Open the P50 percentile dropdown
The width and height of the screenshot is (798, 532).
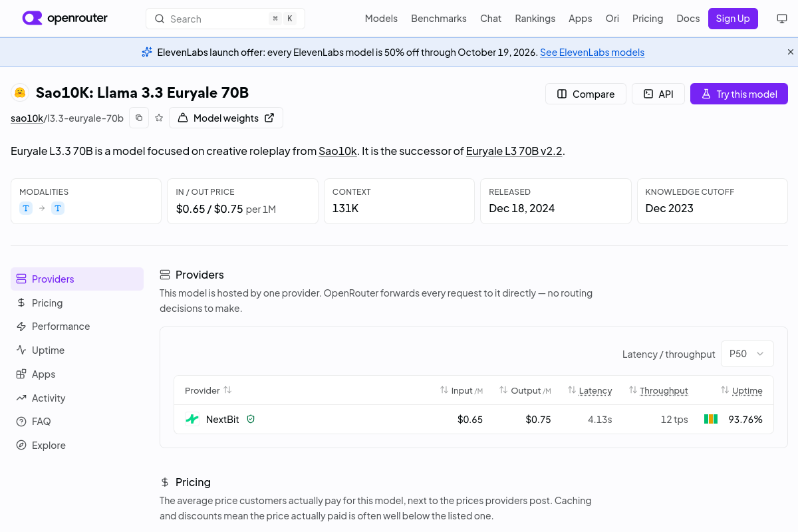747,354
